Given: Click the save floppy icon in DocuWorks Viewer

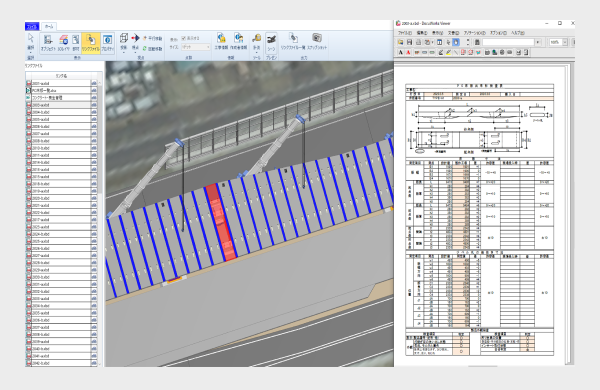Looking at the screenshot, I should coord(409,42).
